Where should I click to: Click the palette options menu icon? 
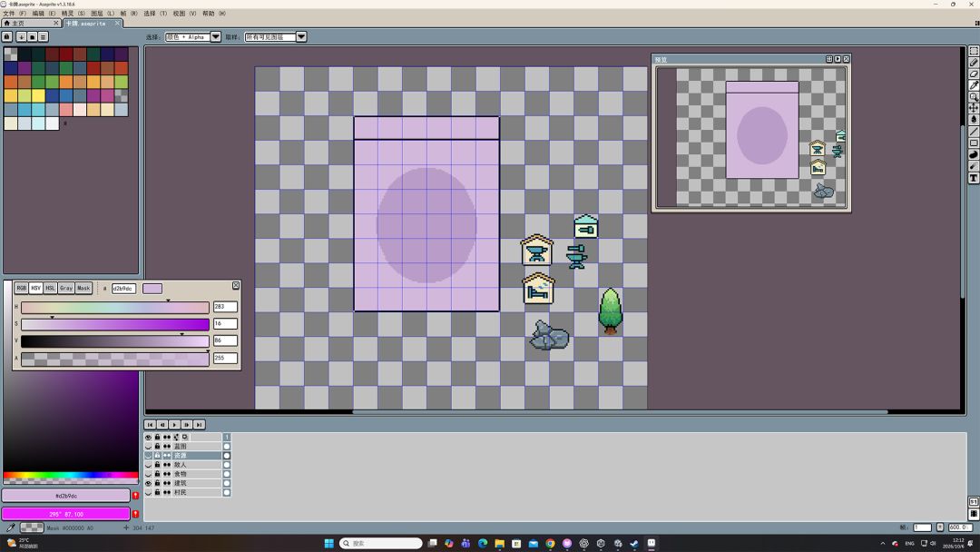click(x=44, y=37)
